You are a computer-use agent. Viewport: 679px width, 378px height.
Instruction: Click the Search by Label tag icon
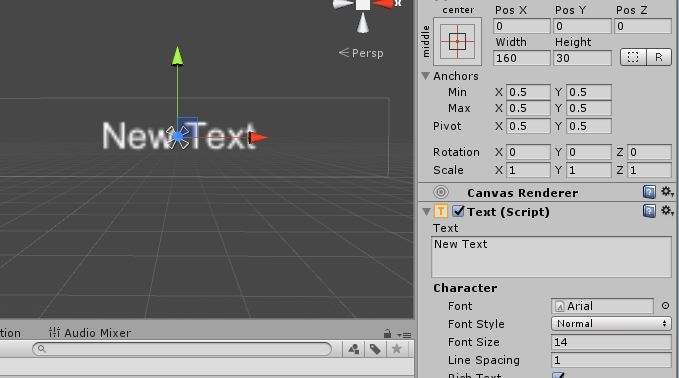pos(375,349)
